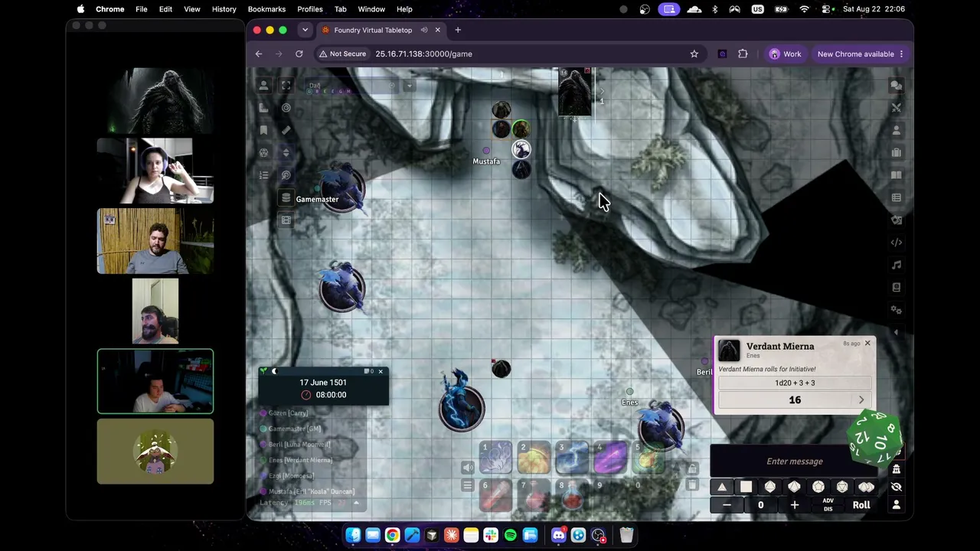Open the dice controls in left toolbar
Viewport: 980px width, 551px height.
(x=264, y=153)
